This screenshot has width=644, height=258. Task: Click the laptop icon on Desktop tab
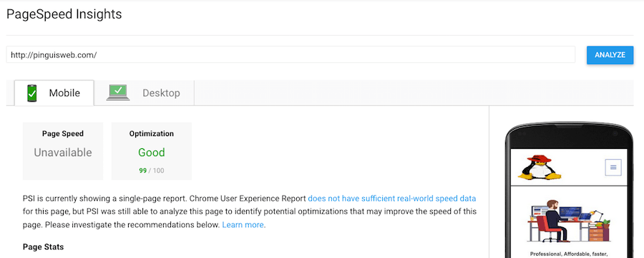click(118, 92)
